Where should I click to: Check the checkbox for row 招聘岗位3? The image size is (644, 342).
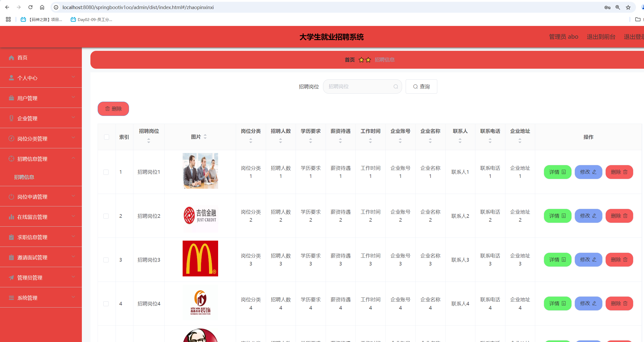[106, 260]
